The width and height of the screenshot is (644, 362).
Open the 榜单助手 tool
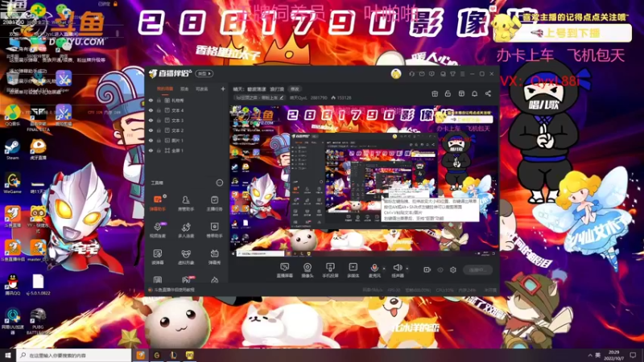tap(214, 230)
